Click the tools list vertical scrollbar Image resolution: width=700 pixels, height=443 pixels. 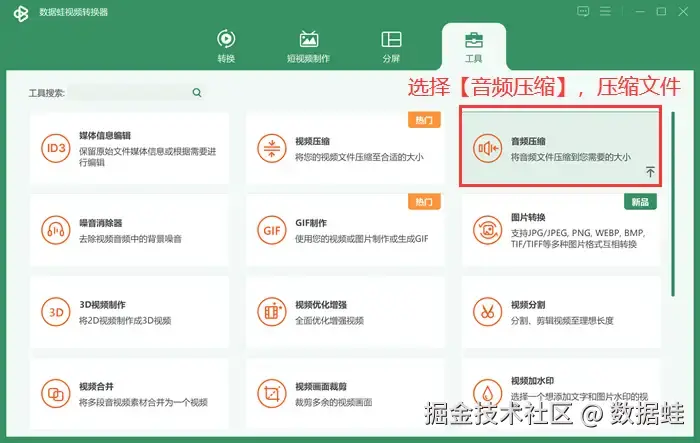click(x=673, y=204)
